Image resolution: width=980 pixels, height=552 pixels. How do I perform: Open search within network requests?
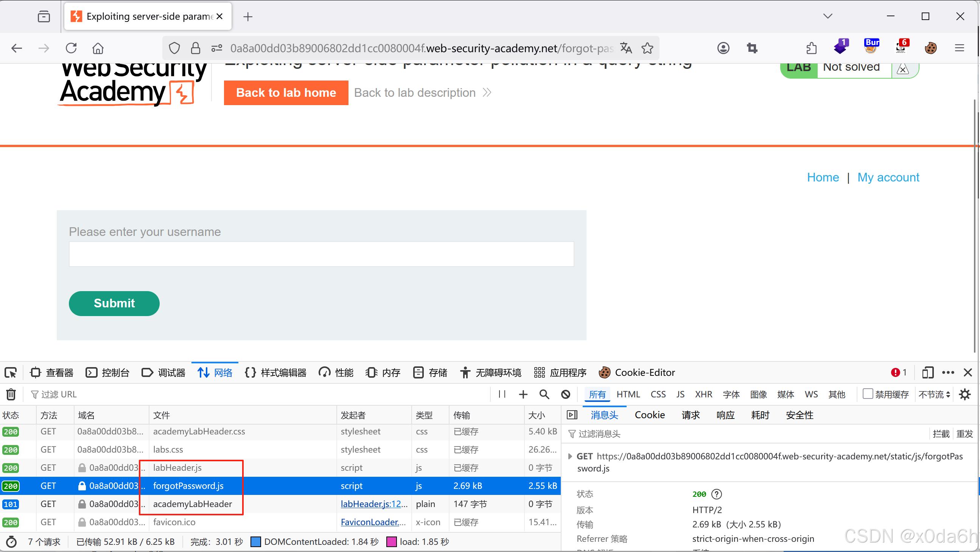pos(544,394)
